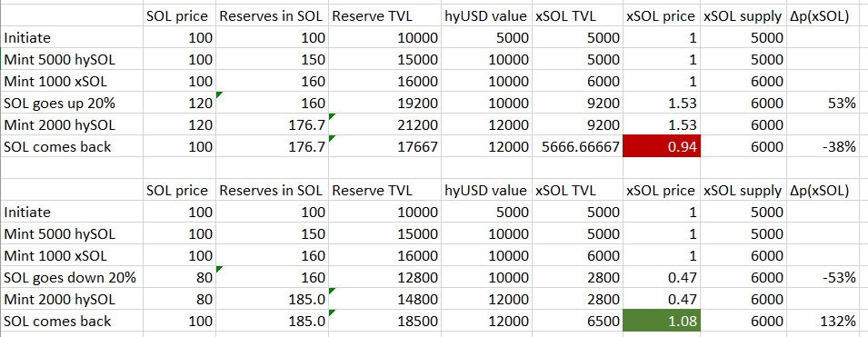Screen dimensions: 868x337
Task: Select 1.53 xSOL price in "SOL goes up 20%" row
Action: pos(662,104)
